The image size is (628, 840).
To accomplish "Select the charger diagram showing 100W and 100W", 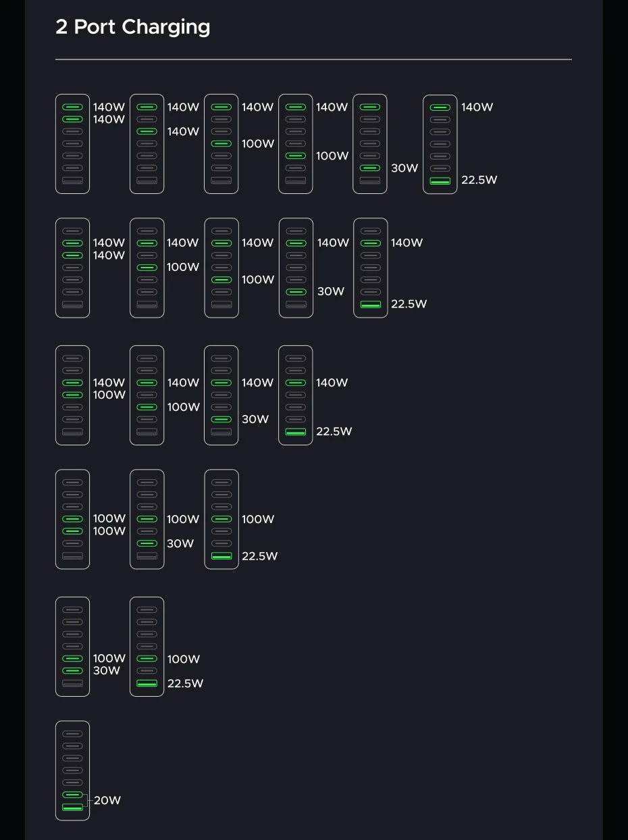I will [72, 519].
